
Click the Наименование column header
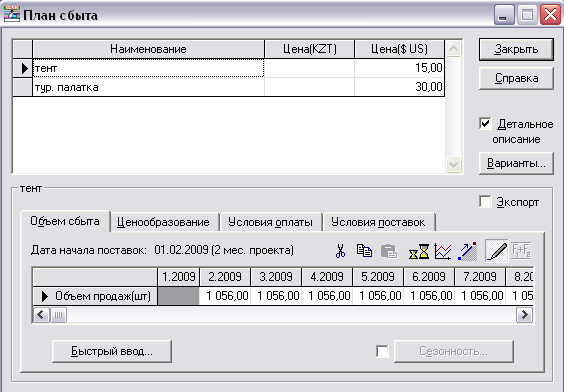[148, 49]
